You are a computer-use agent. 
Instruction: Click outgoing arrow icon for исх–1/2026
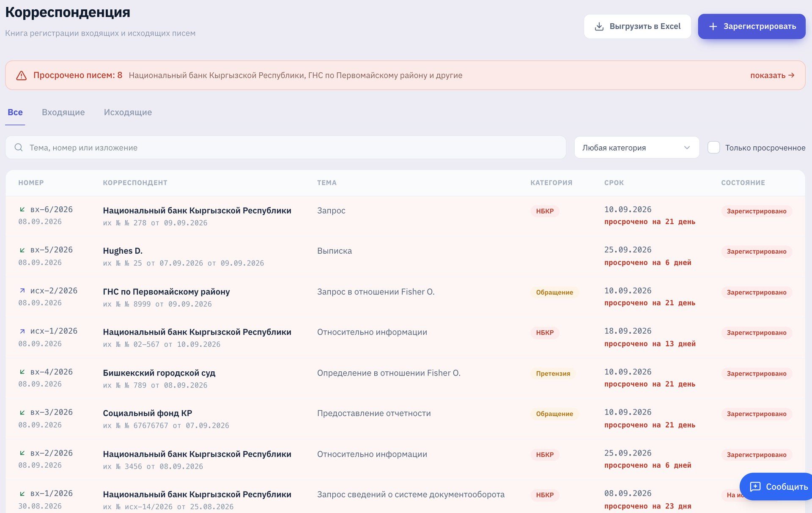click(x=22, y=331)
